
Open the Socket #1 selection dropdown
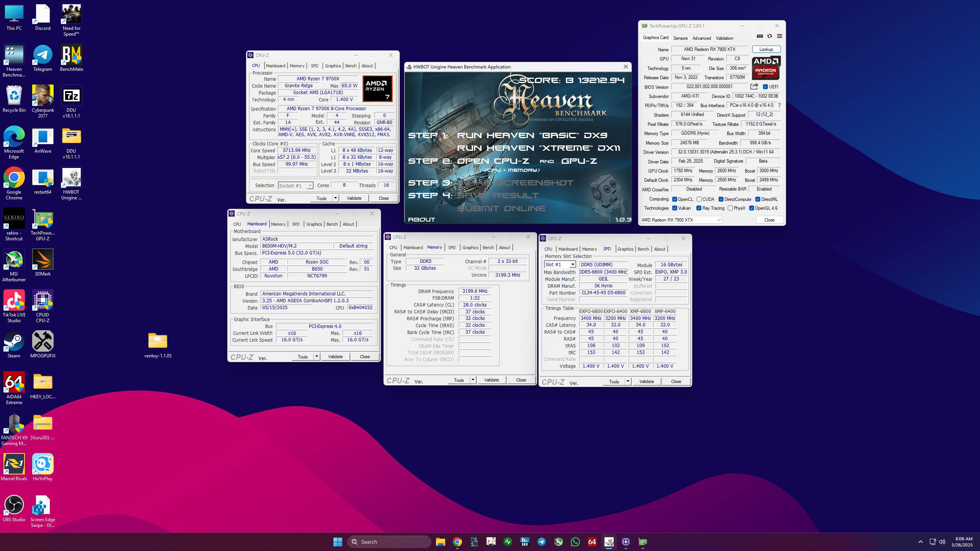pyautogui.click(x=296, y=186)
